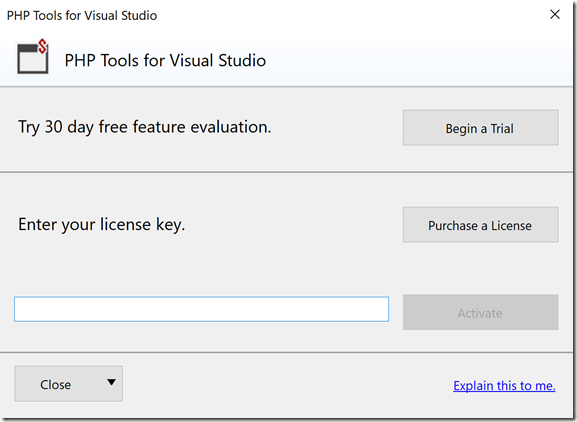Focus the license key input field

coord(201,309)
